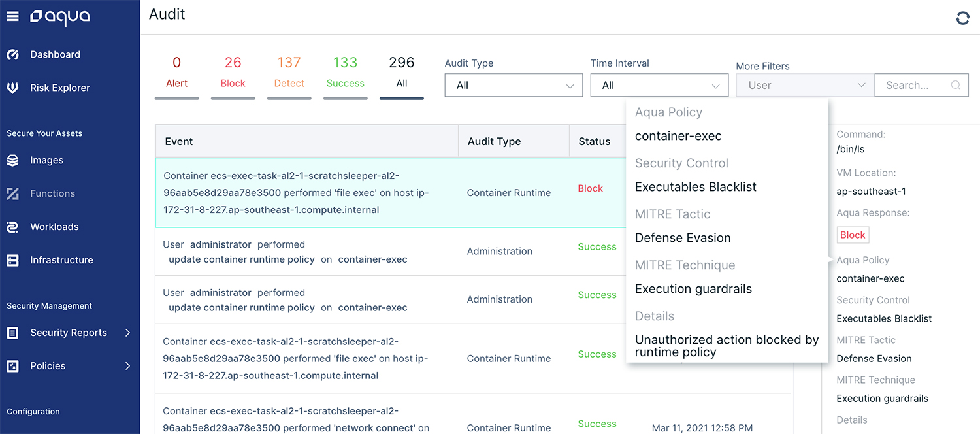980x434 pixels.
Task: Click the Dashboard gauge icon
Action: [x=12, y=55]
